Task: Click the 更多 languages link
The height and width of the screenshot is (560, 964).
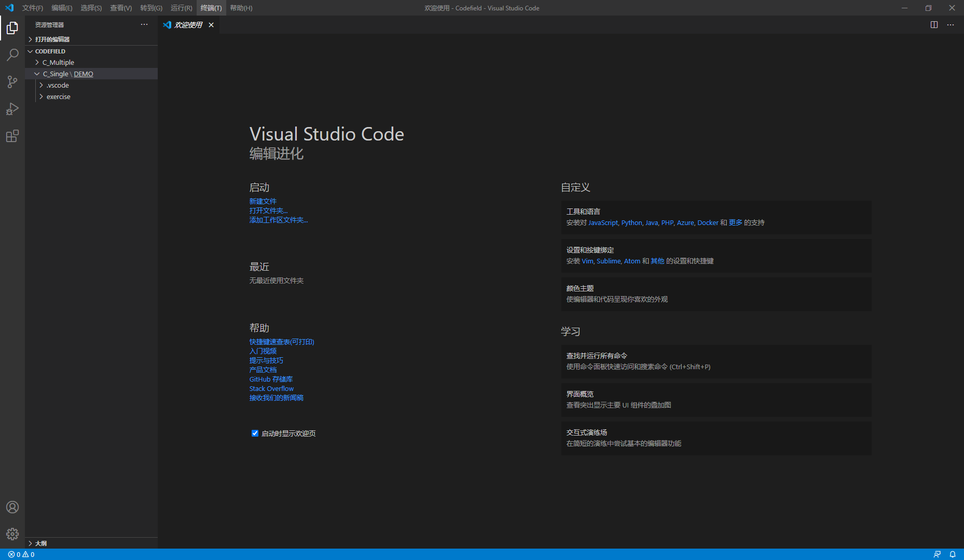Action: click(735, 222)
